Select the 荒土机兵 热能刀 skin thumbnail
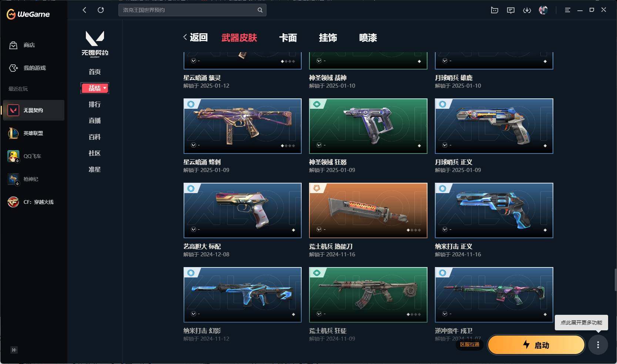 point(368,210)
